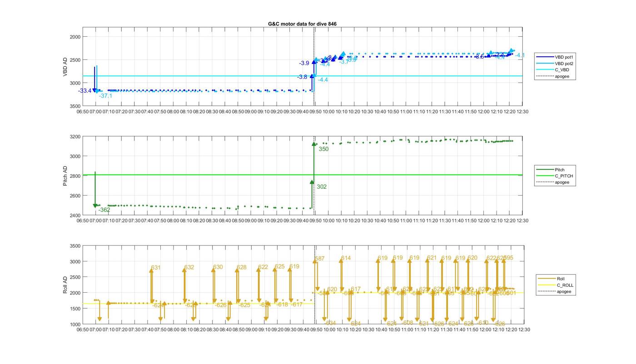Click the "630" roll move label

click(218, 267)
